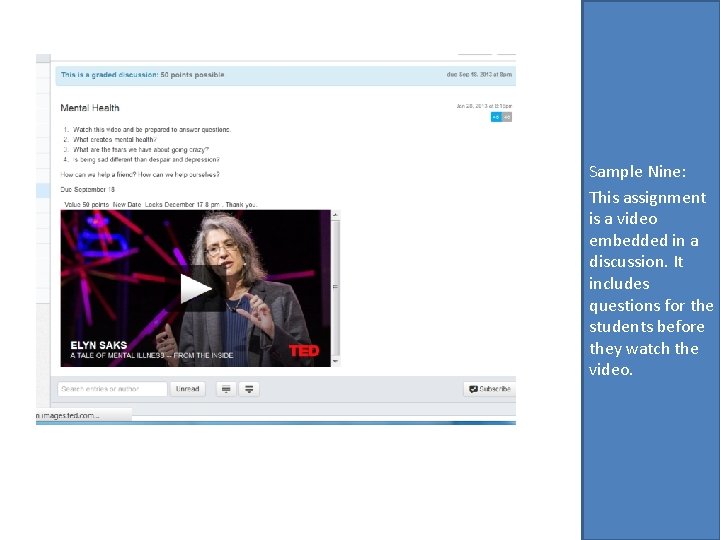The width and height of the screenshot is (720, 540).
Task: Select 'Watch this video' instruction line
Action: [152, 129]
